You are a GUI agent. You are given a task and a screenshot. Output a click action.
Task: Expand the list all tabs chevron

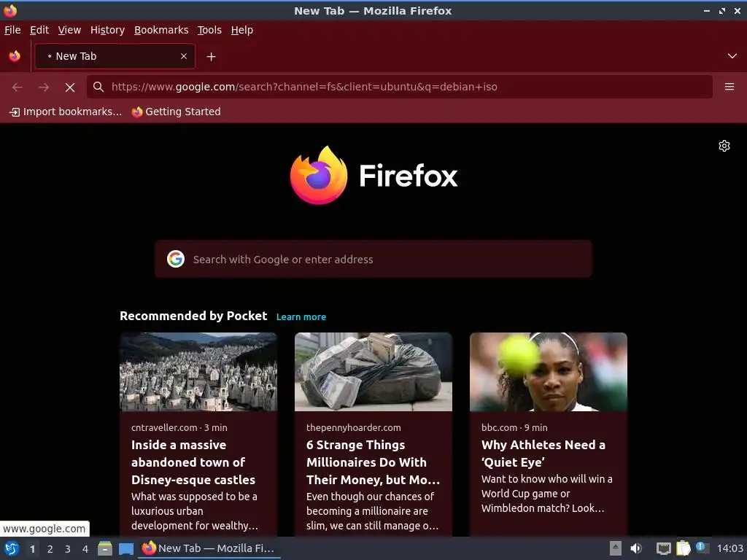click(x=732, y=56)
